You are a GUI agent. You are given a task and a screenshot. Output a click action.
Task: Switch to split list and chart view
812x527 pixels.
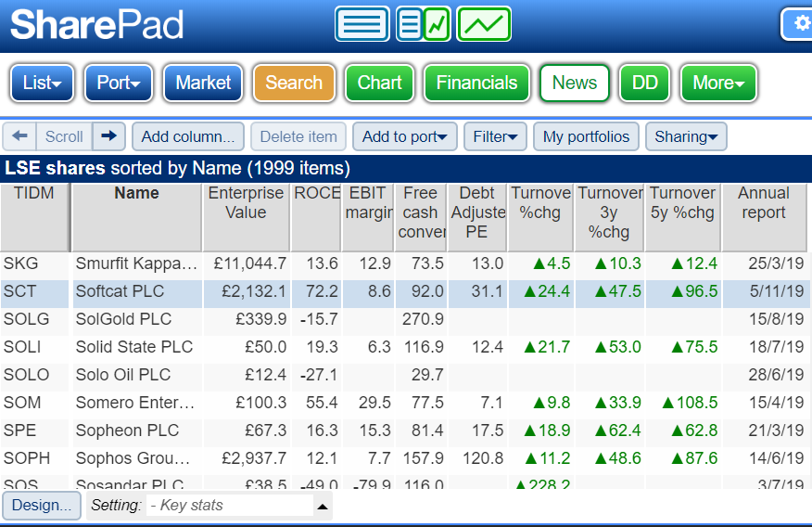click(423, 24)
